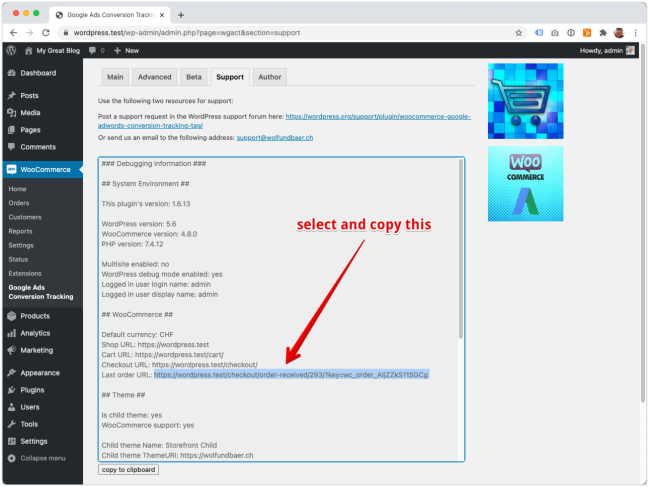Switch to the Advanced tab
The height and width of the screenshot is (487, 649).
154,77
